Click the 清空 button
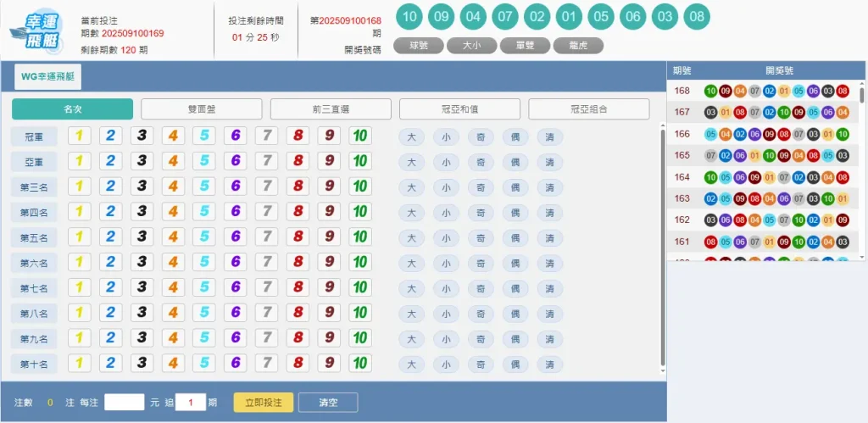The image size is (868, 423). pos(328,402)
